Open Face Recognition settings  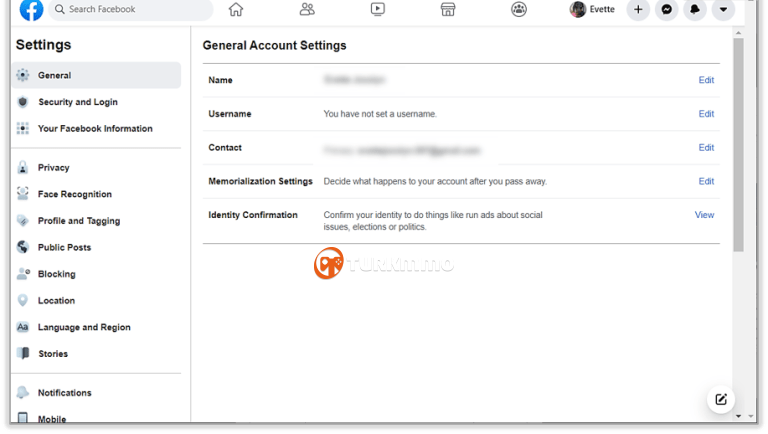pyautogui.click(x=74, y=194)
